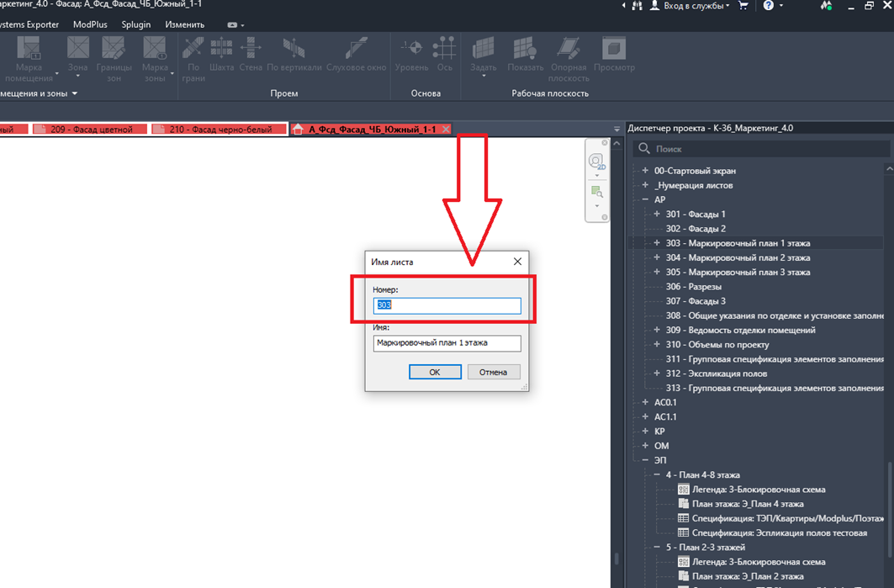Activate the А_Фсд_Фасад_ЧБ_Южный_1-1 tab
Viewport: 894px width, 588px height.
372,130
